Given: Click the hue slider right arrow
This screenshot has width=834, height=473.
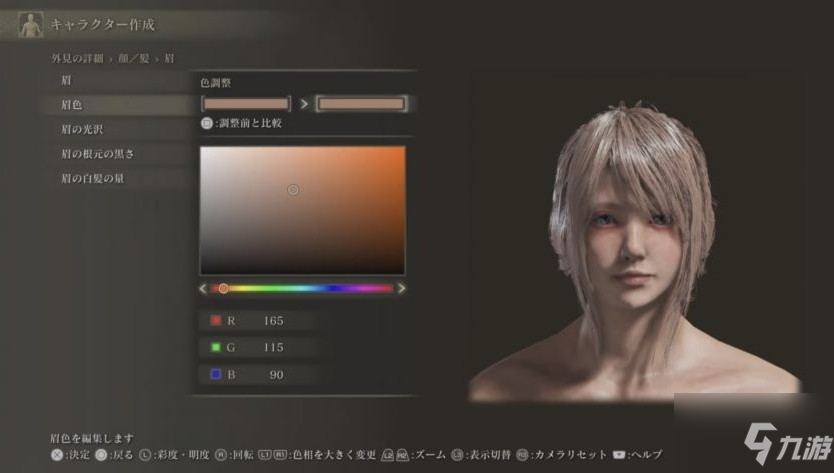Looking at the screenshot, I should tap(402, 288).
